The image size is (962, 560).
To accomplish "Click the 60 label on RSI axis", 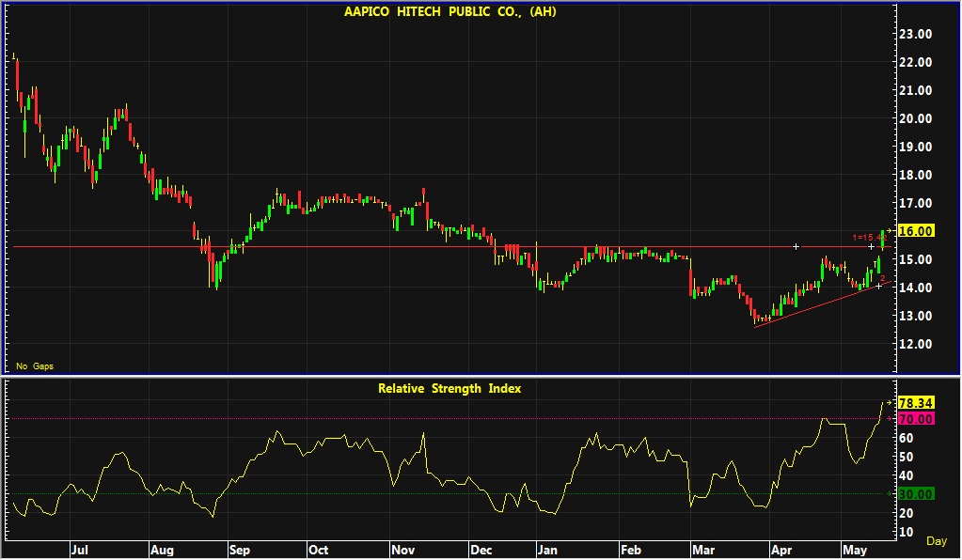I will point(906,438).
